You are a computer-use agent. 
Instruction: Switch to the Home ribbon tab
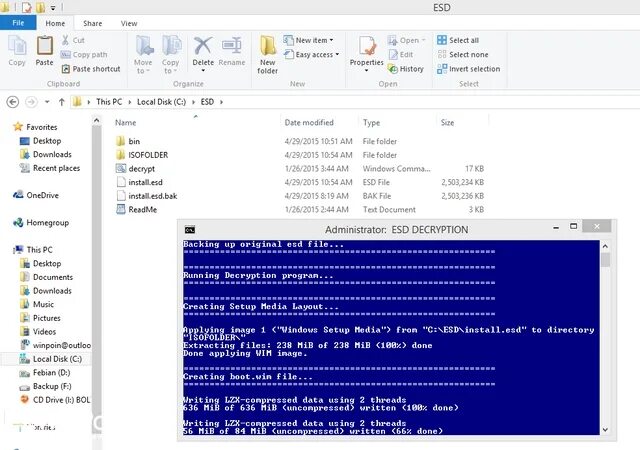coord(55,23)
